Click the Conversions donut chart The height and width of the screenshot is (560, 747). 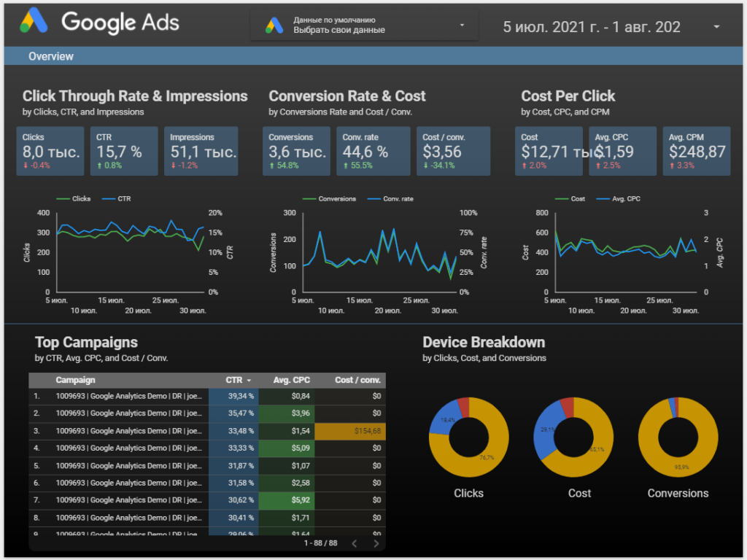click(678, 437)
